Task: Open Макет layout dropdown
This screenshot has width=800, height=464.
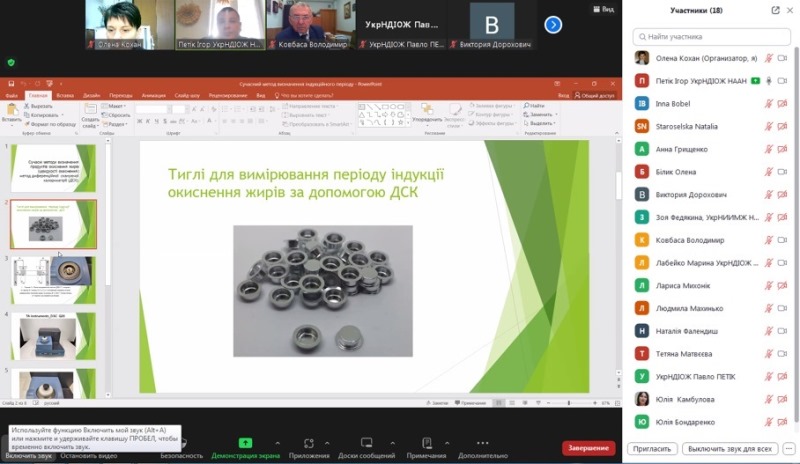Action: pyautogui.click(x=114, y=106)
